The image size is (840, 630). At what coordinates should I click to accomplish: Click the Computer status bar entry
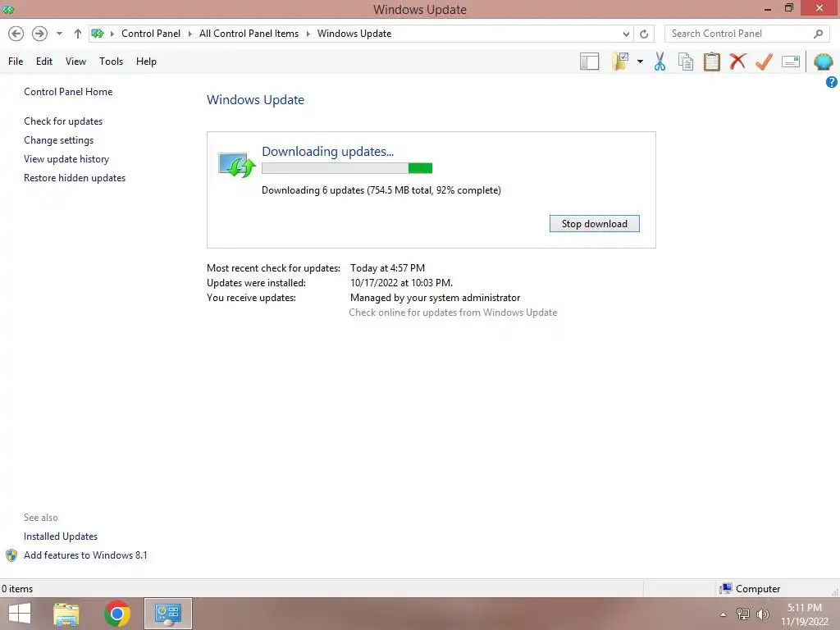click(751, 589)
